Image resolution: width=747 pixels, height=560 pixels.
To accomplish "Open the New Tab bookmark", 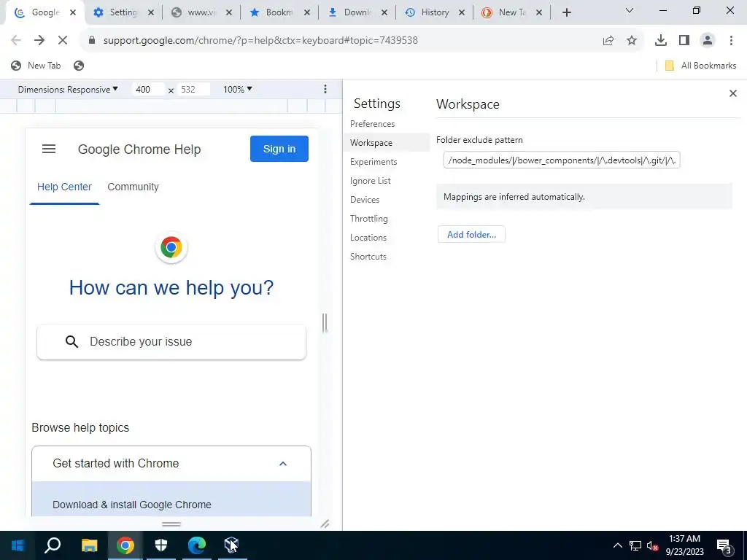I will point(36,66).
